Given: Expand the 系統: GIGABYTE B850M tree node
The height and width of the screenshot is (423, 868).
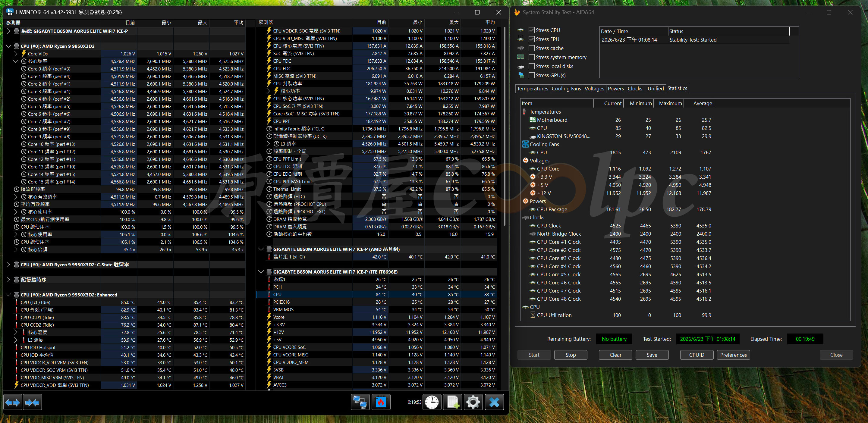Looking at the screenshot, I should click(9, 31).
